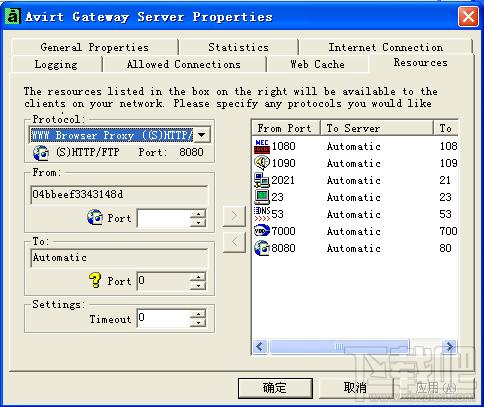Close the Server Properties dialog
484x407 pixels.
(x=468, y=16)
